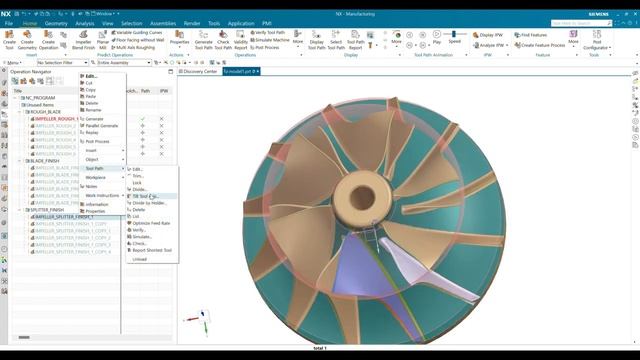Click Verify Tool Path in ribbon
The width and height of the screenshot is (640, 360).
pos(267,33)
